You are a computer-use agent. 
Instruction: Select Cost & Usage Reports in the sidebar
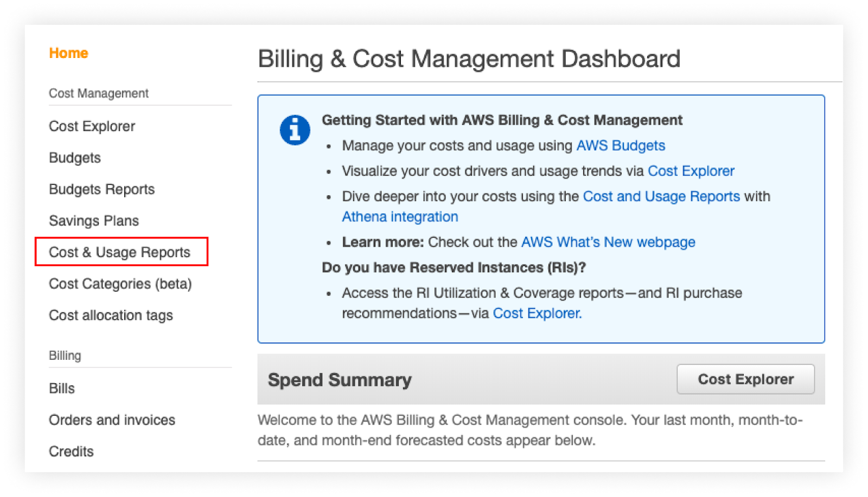(x=119, y=252)
